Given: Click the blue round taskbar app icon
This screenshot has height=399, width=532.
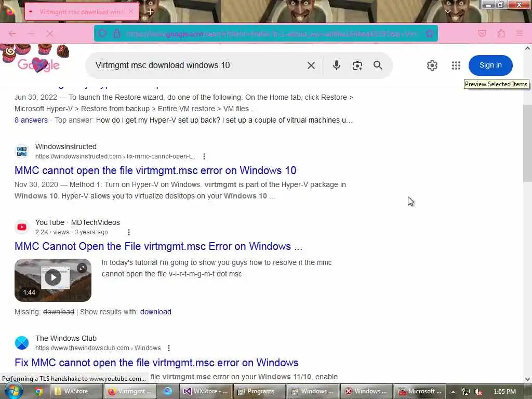Looking at the screenshot, I should pos(168,391).
